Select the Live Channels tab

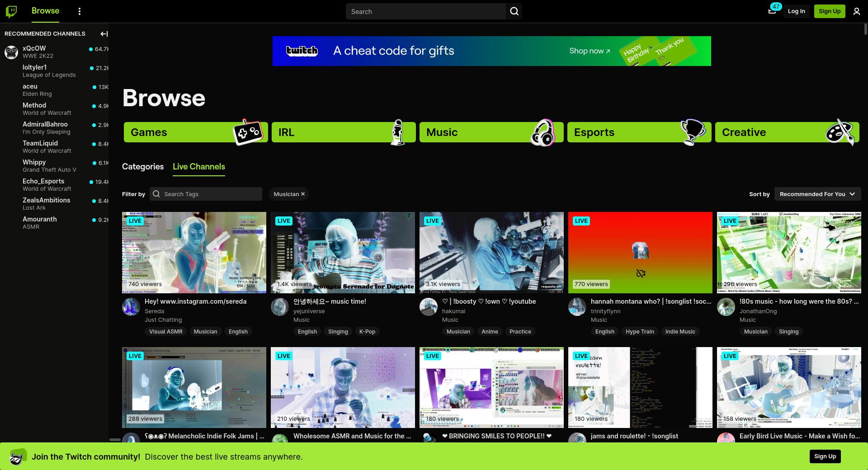(199, 166)
